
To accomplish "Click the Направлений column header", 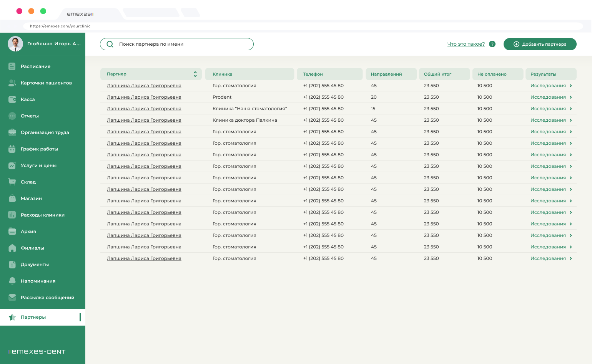I will coord(391,74).
